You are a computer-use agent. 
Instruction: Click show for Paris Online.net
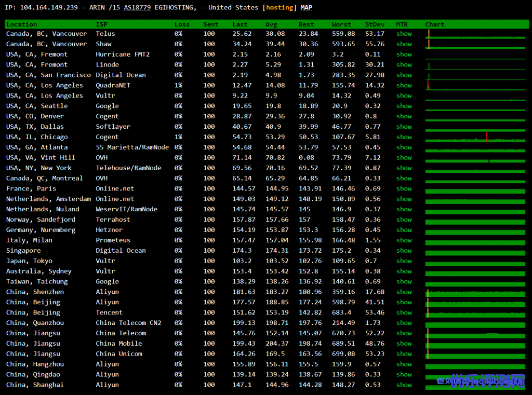click(x=404, y=188)
